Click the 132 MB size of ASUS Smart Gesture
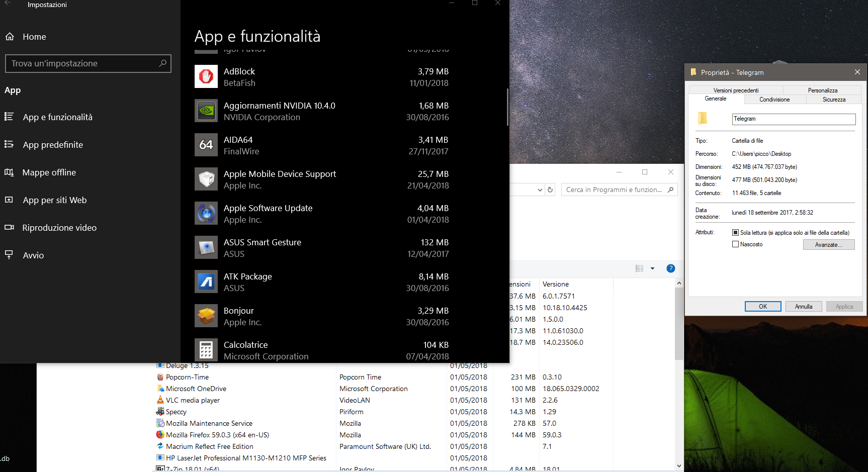This screenshot has width=868, height=472. point(435,242)
